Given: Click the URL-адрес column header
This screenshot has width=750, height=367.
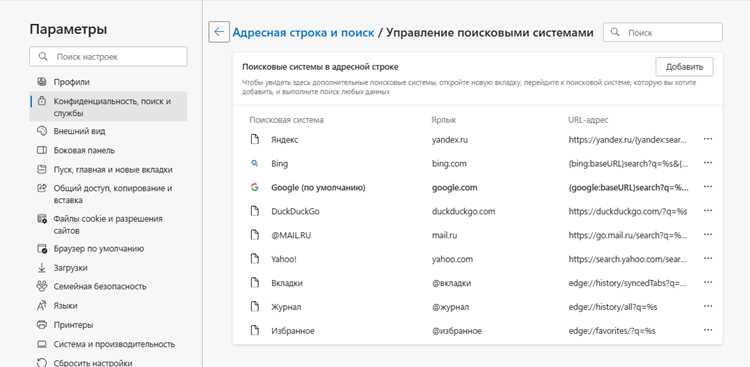Looking at the screenshot, I should (588, 120).
